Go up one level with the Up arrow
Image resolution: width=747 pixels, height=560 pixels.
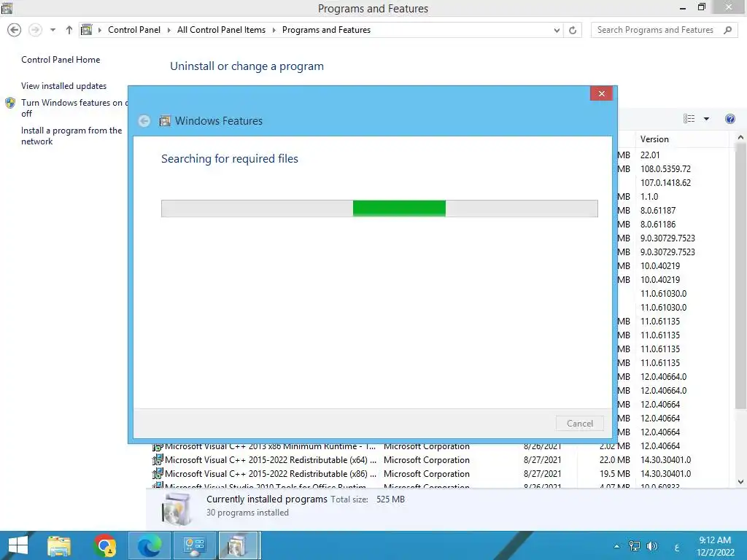(69, 30)
